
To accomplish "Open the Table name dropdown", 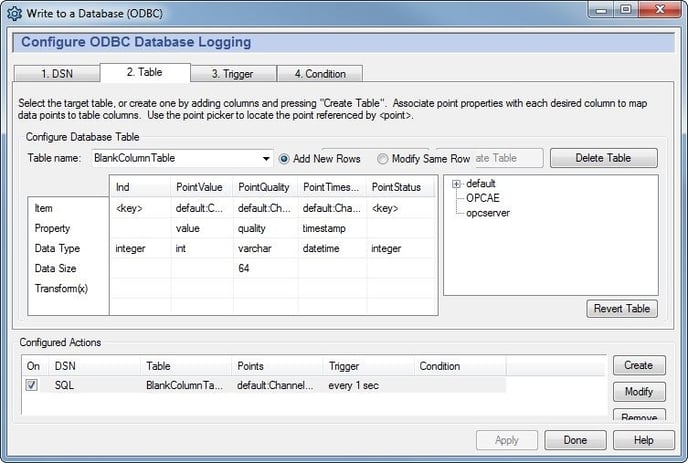I will [x=266, y=158].
